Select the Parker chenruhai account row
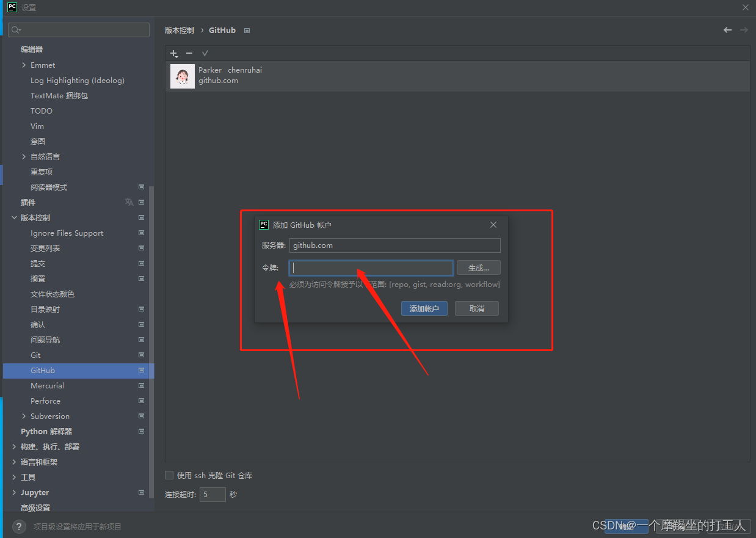This screenshot has width=756, height=538. coord(457,76)
